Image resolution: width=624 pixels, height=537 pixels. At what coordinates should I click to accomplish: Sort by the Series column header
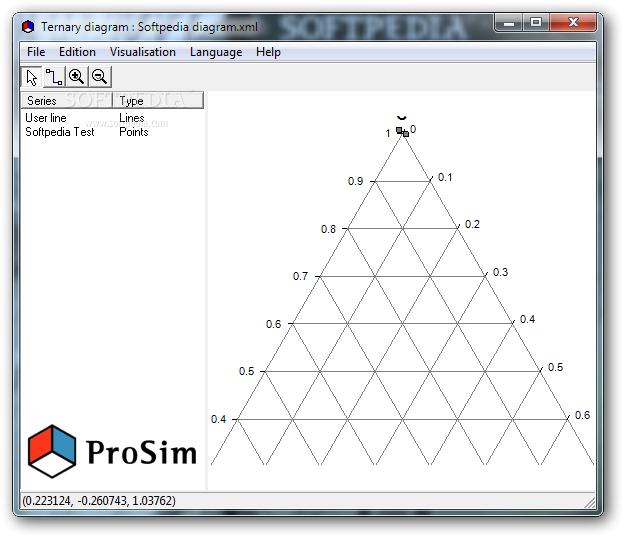click(67, 100)
